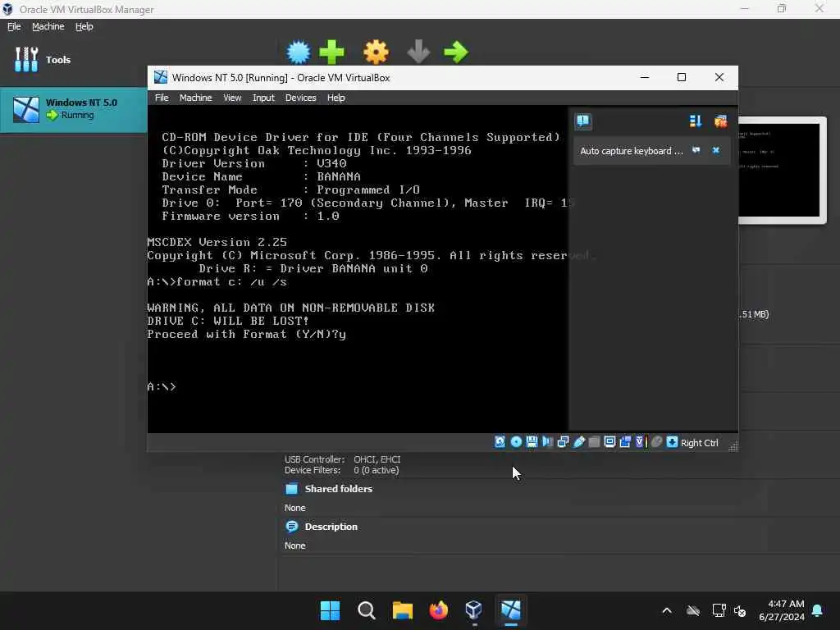840x630 pixels.
Task: Launch Firefox from the taskbar
Action: pyautogui.click(x=438, y=610)
